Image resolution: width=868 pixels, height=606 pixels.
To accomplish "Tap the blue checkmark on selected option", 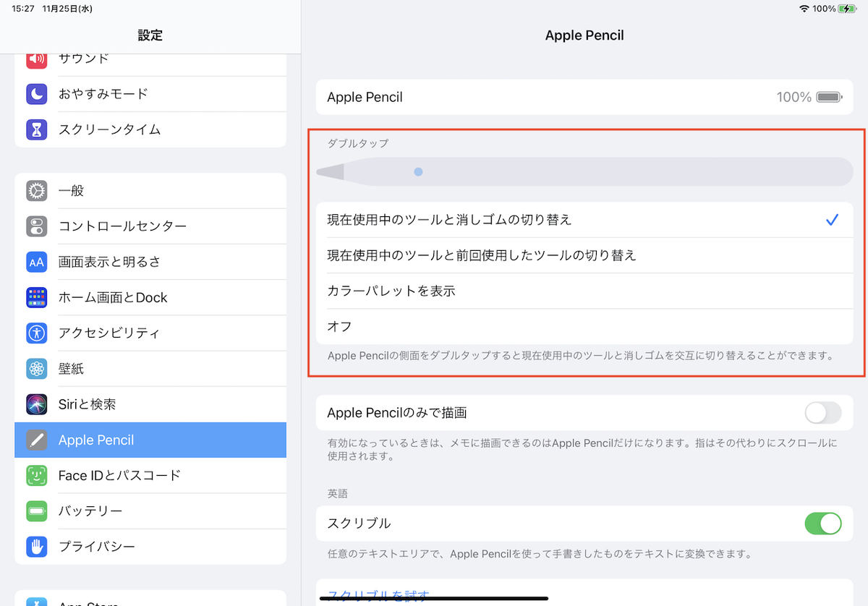I will pos(832,220).
